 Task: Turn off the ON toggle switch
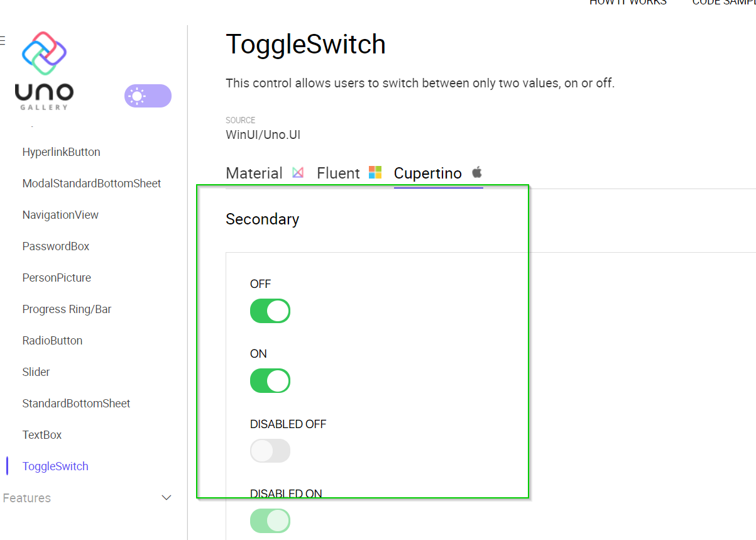tap(270, 380)
